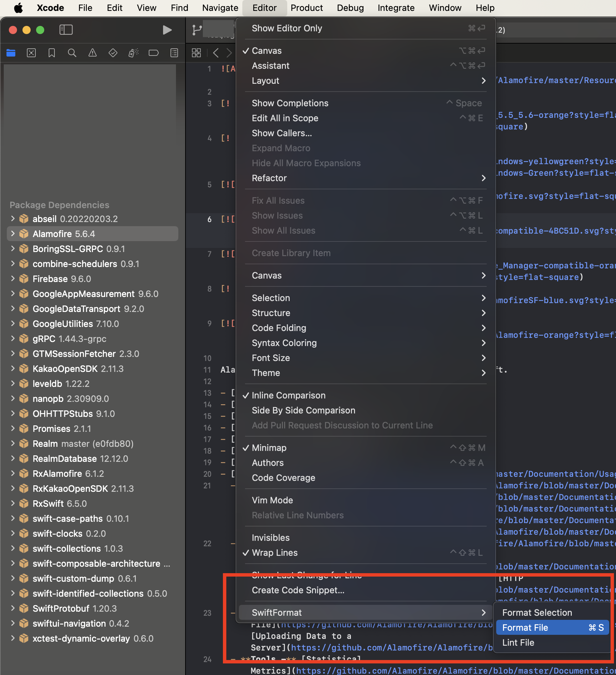Open the Window menu

pos(445,8)
